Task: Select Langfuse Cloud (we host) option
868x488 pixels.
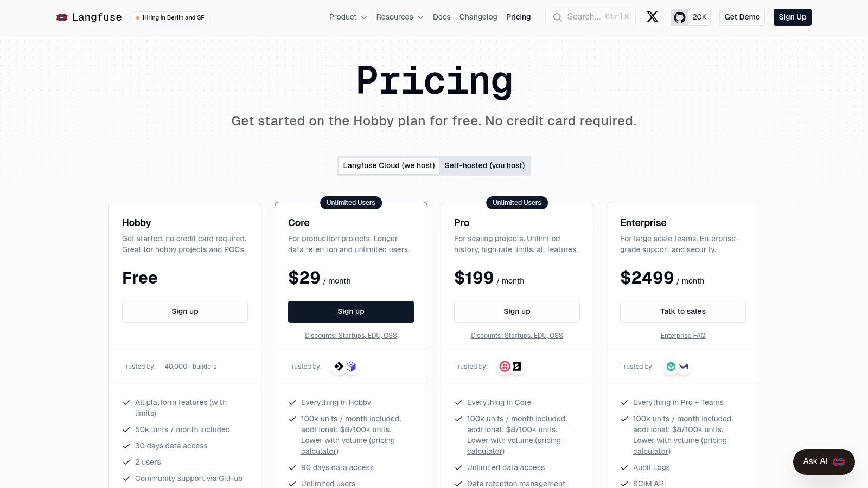Action: 388,165
